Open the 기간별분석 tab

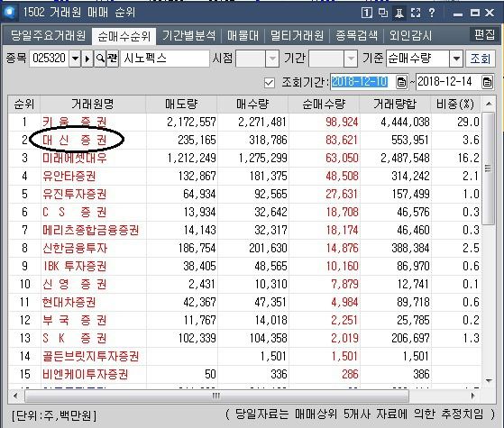(x=188, y=35)
